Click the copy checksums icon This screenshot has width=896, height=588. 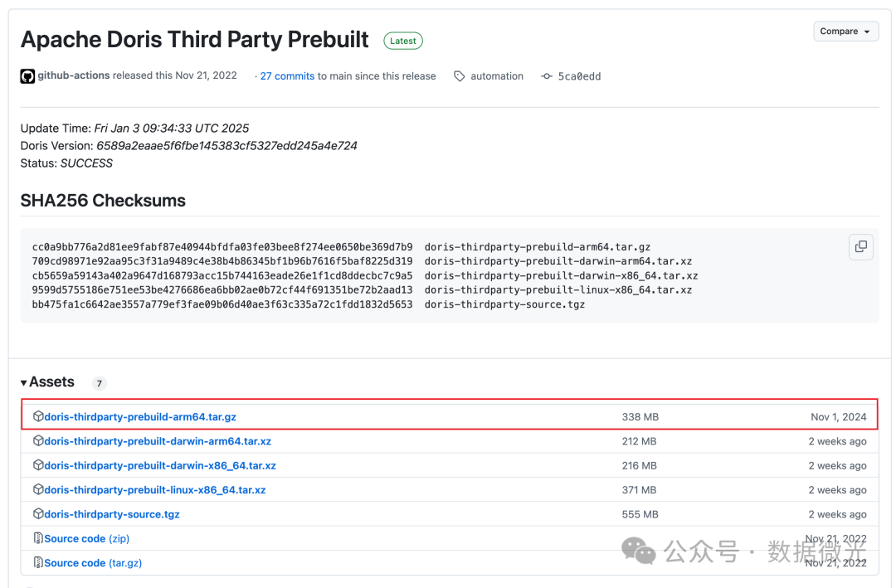(x=861, y=246)
